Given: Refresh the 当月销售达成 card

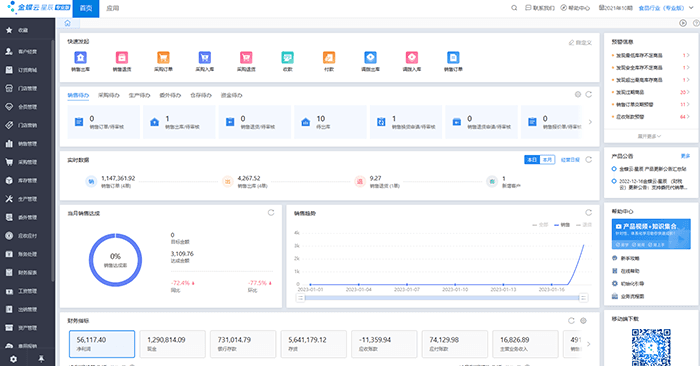Looking at the screenshot, I should click(x=271, y=213).
